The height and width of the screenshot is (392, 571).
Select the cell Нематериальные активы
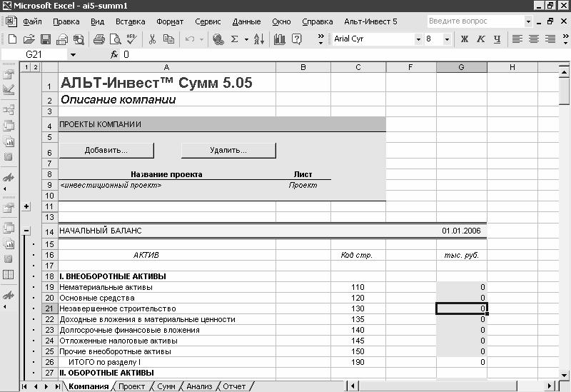[x=167, y=288]
